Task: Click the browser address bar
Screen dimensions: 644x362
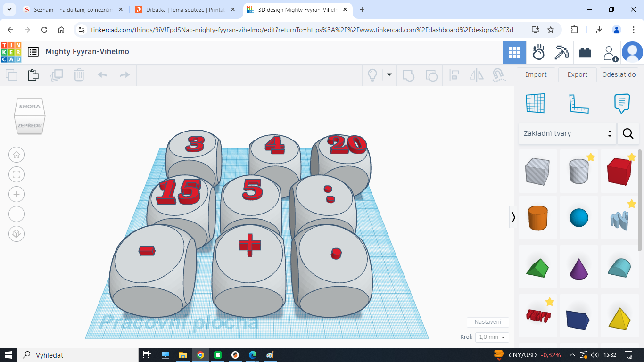Action: click(302, 30)
